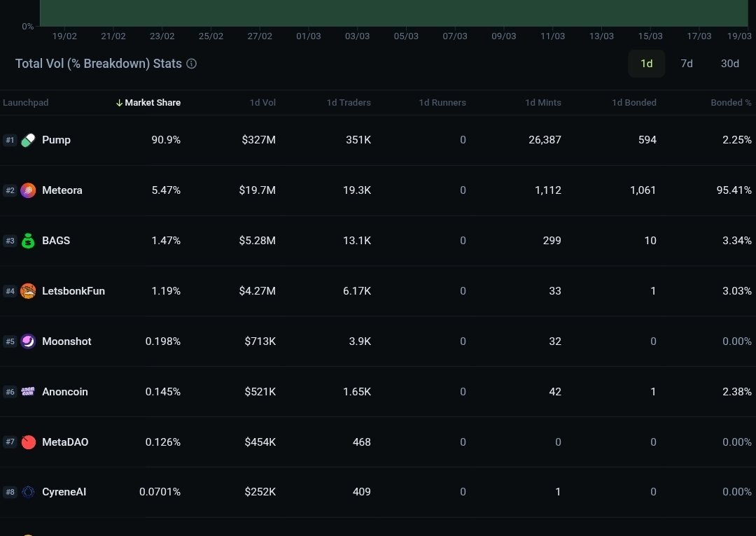This screenshot has width=756, height=536.
Task: Open the MetaDAO launchpad name
Action: [x=65, y=442]
